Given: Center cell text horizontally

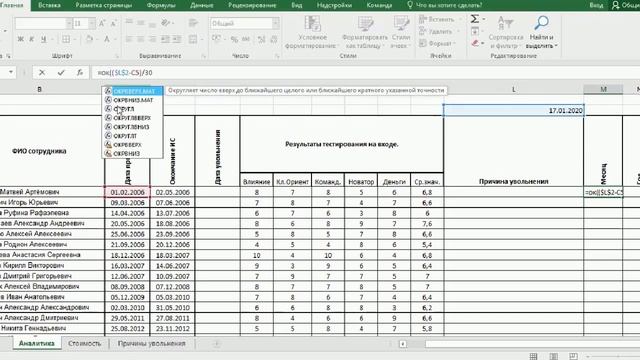Looking at the screenshot, I should (140, 39).
